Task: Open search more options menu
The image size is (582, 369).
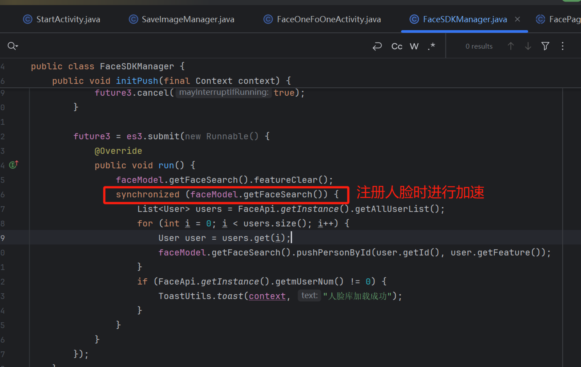Action: click(x=563, y=46)
